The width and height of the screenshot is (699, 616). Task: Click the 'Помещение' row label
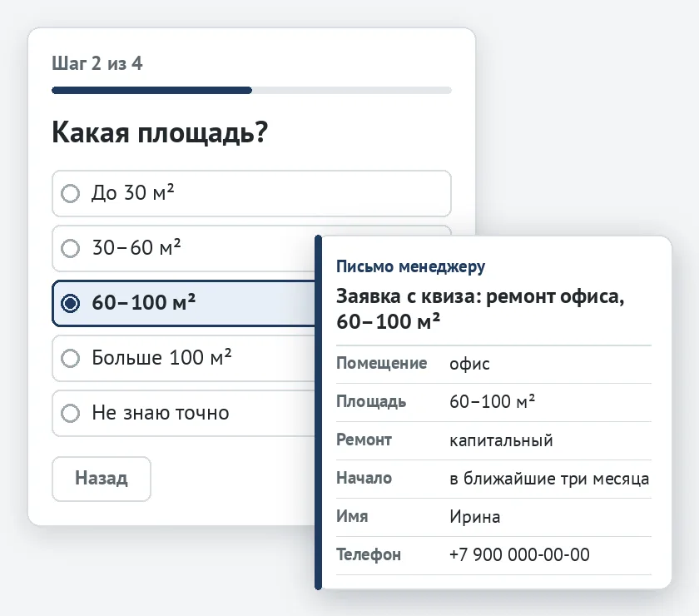click(382, 364)
